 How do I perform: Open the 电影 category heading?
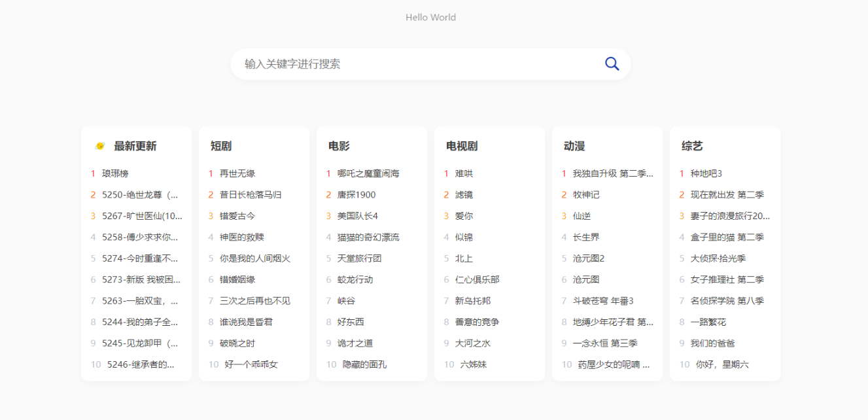click(x=339, y=146)
